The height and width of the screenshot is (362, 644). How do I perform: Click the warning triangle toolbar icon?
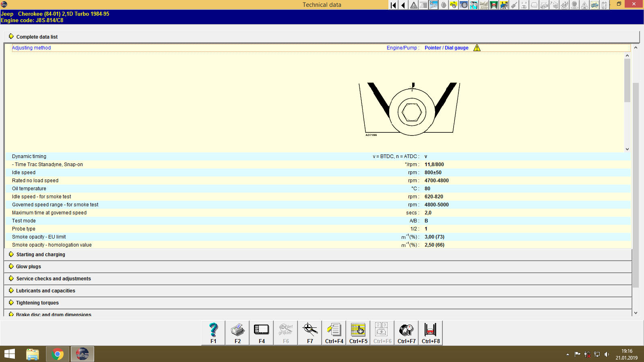tap(413, 5)
